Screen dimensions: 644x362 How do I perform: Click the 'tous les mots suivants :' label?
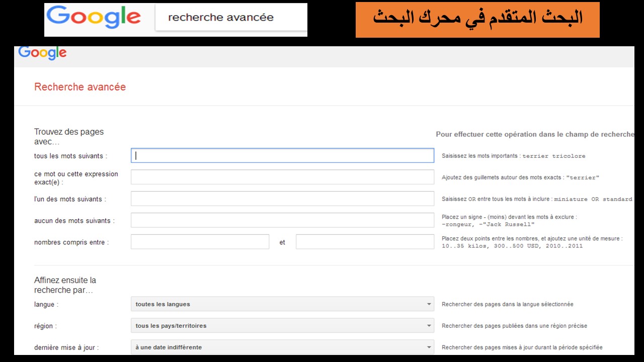coord(70,156)
